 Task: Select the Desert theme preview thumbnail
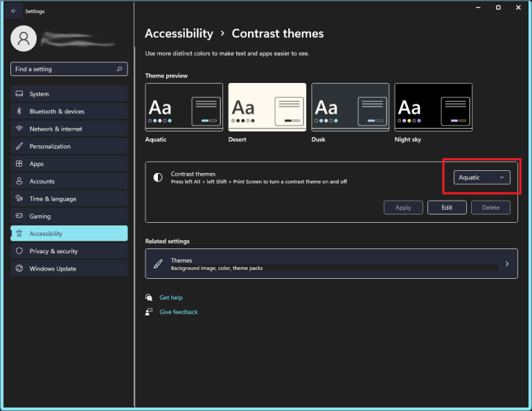pyautogui.click(x=267, y=107)
